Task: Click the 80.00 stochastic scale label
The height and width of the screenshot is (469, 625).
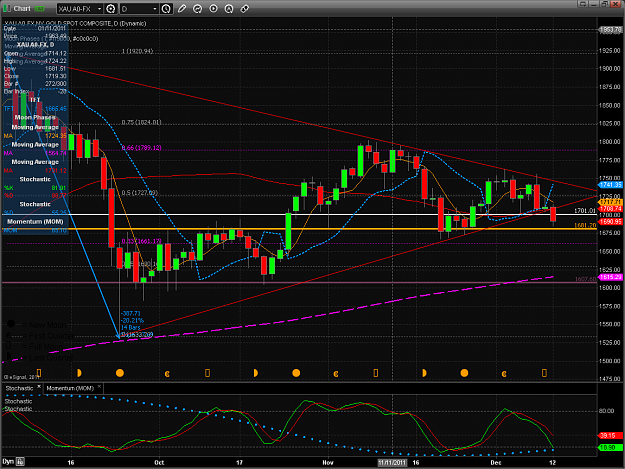Action: click(x=609, y=411)
